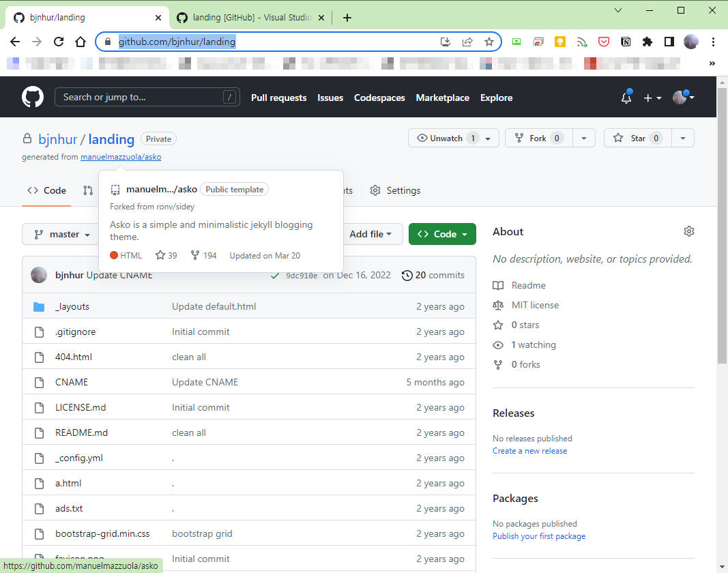Open the _config.yml file
Screen dimensions: 728x573
point(79,458)
